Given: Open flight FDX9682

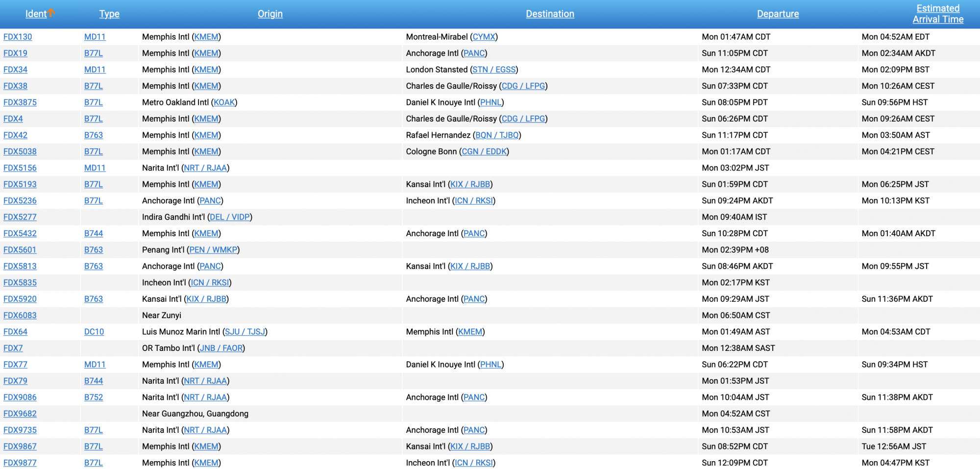Looking at the screenshot, I should point(20,414).
